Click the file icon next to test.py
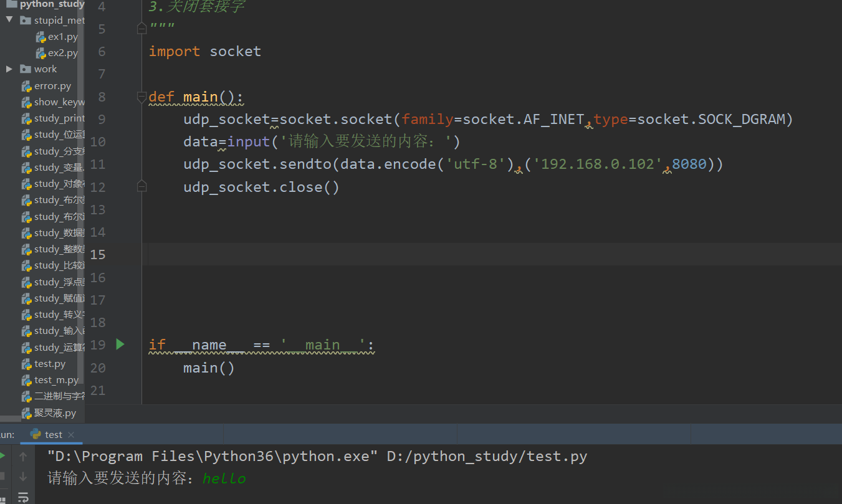 coord(26,364)
